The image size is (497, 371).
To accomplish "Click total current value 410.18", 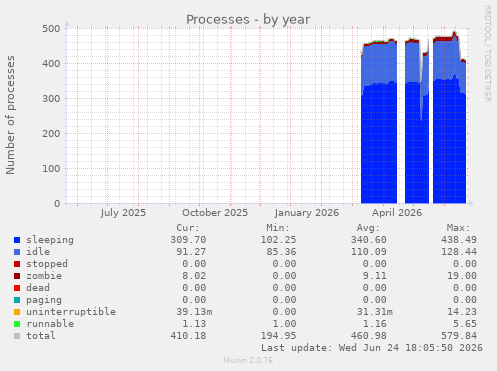I will 188,336.
